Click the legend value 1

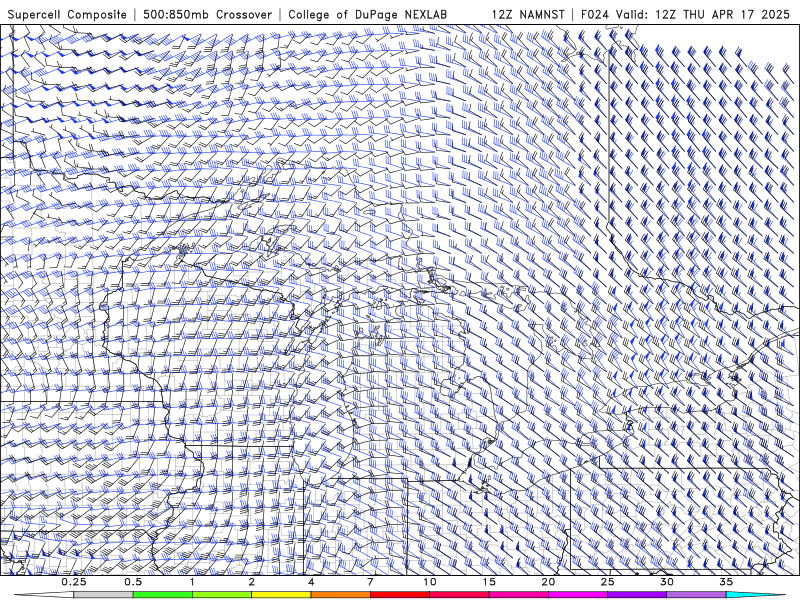(192, 582)
